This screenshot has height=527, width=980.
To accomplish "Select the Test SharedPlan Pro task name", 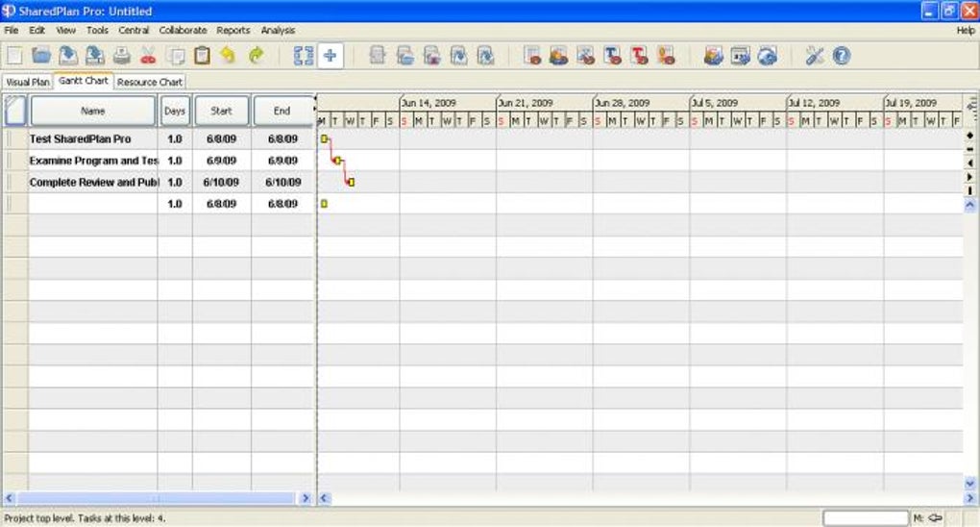I will [80, 138].
